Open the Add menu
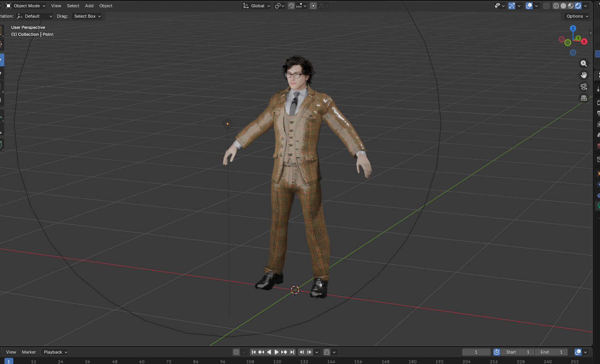This screenshot has height=364, width=600. (x=89, y=6)
